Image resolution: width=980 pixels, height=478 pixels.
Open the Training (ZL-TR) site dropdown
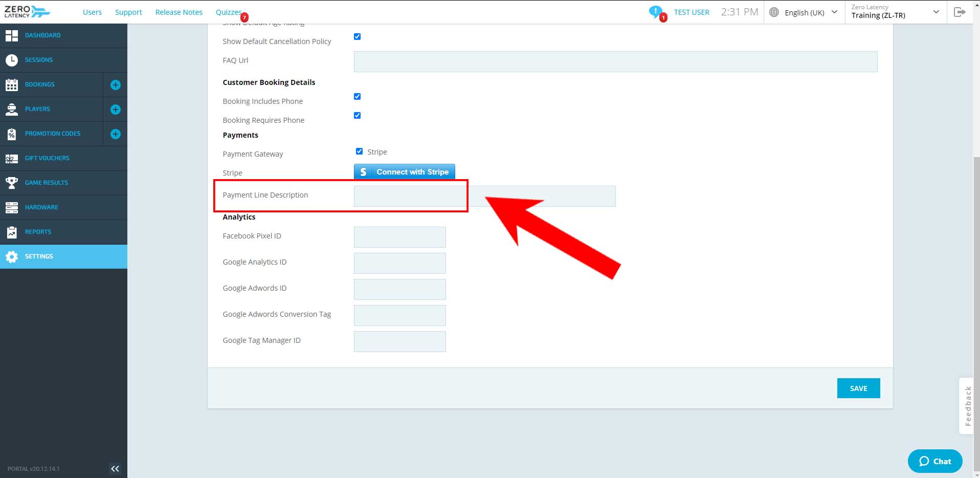pos(896,12)
